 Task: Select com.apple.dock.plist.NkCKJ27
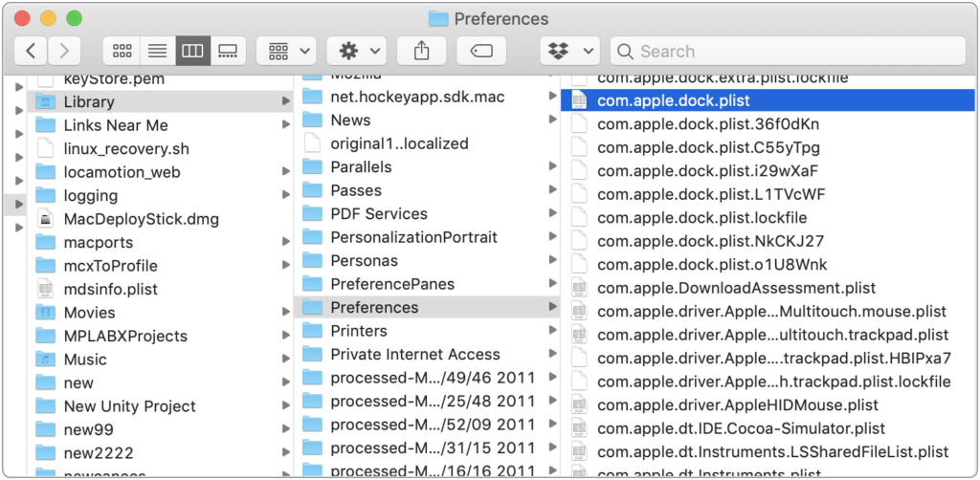[768, 241]
